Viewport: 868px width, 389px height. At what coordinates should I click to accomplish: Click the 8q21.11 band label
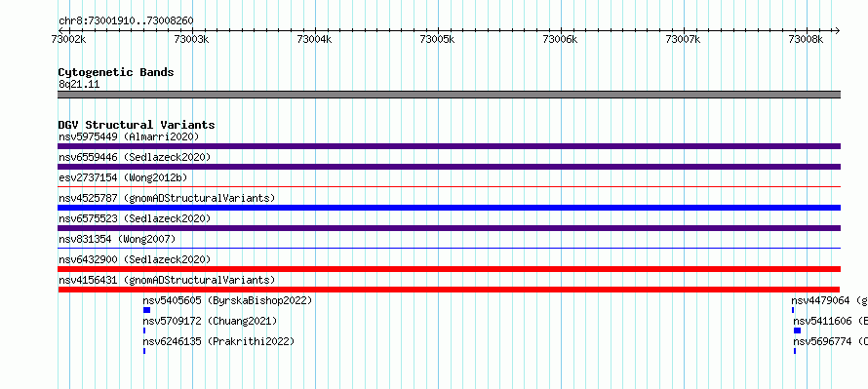(79, 84)
